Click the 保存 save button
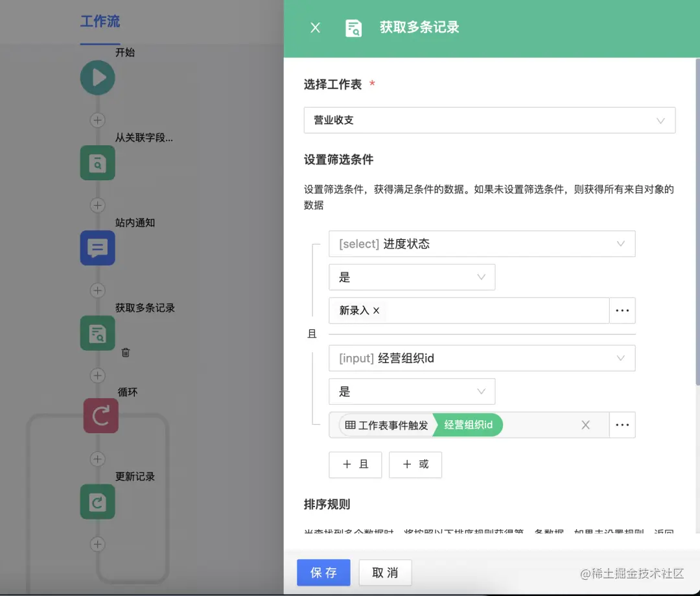 tap(323, 573)
